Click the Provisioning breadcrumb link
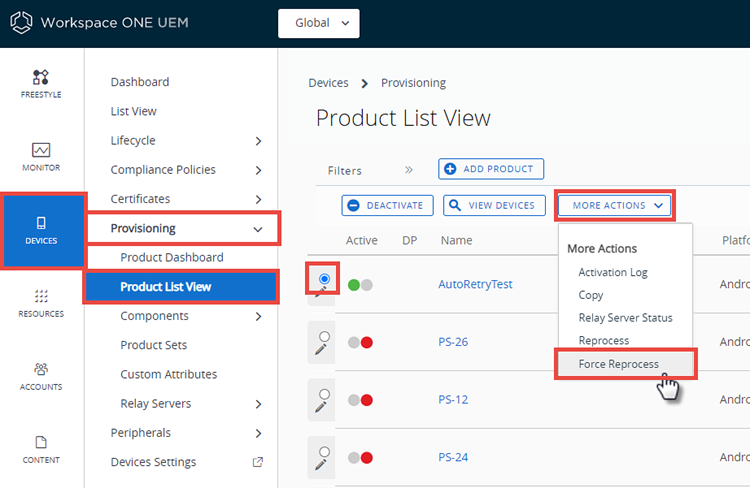Image resolution: width=750 pixels, height=488 pixels. tap(413, 83)
